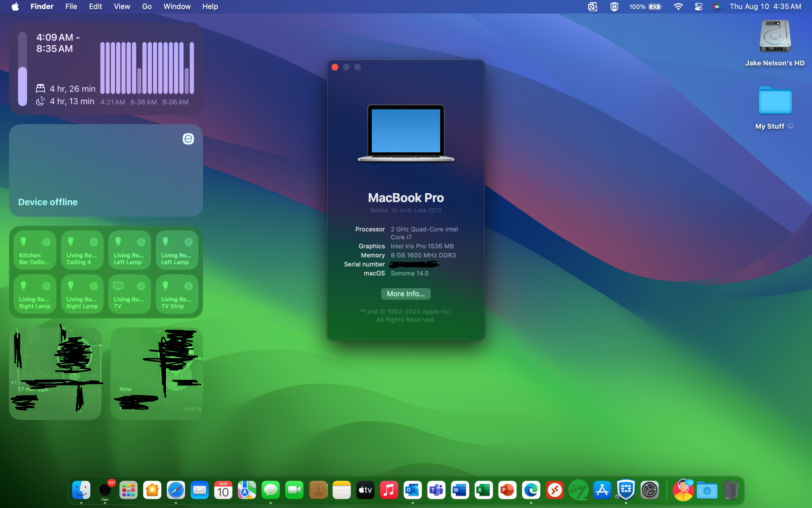Click Retina, 15-inch, Late 2013 subtitle

(406, 211)
